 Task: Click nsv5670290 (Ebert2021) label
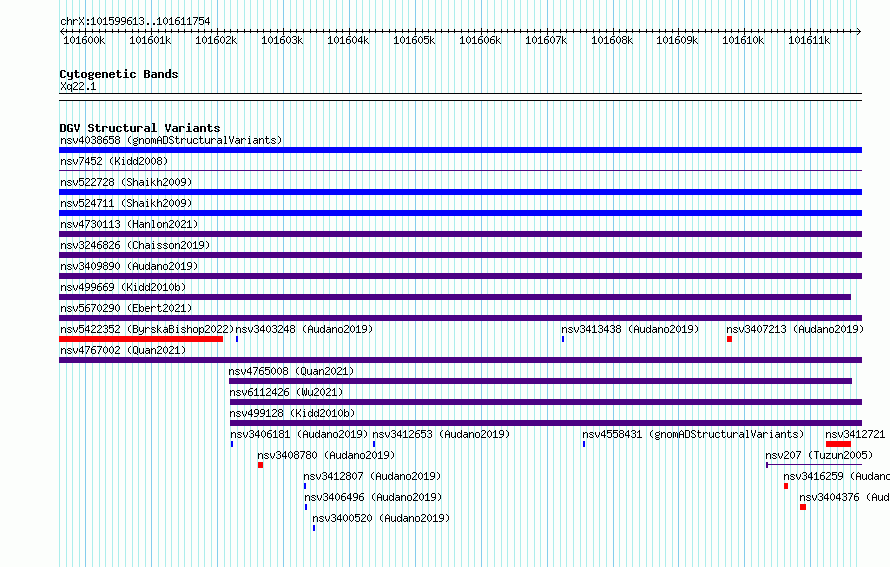pyautogui.click(x=126, y=308)
